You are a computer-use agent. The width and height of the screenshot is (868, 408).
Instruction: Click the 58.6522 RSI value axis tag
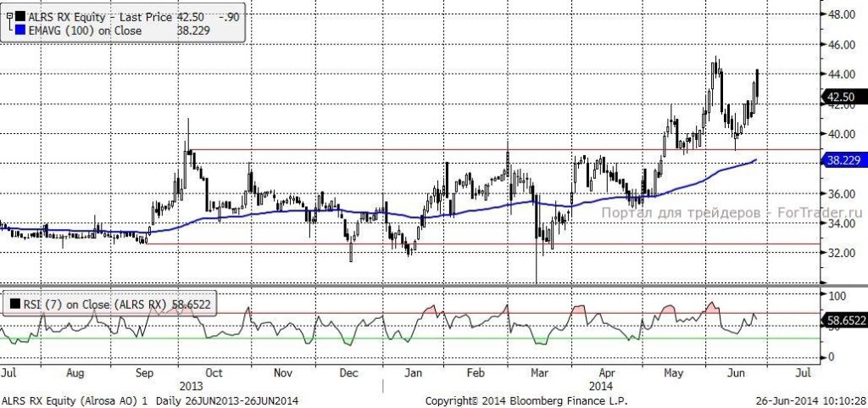click(x=845, y=320)
